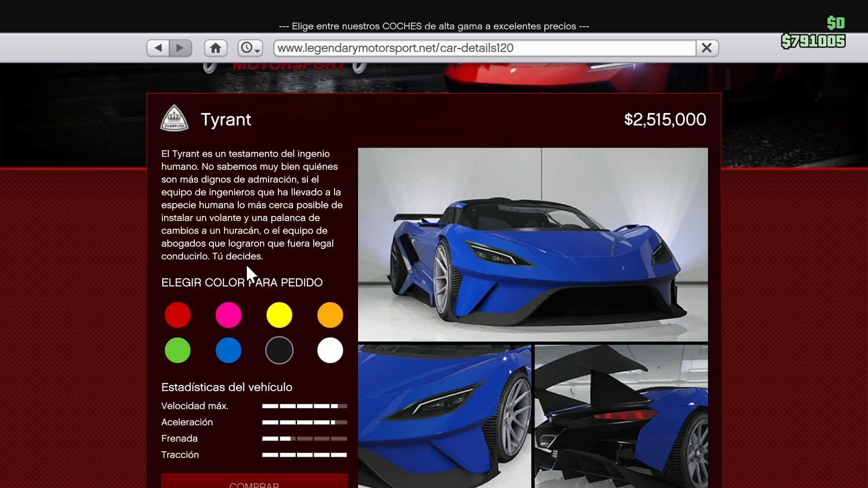Go to the browser home page icon
The height and width of the screenshot is (488, 868).
coord(216,48)
